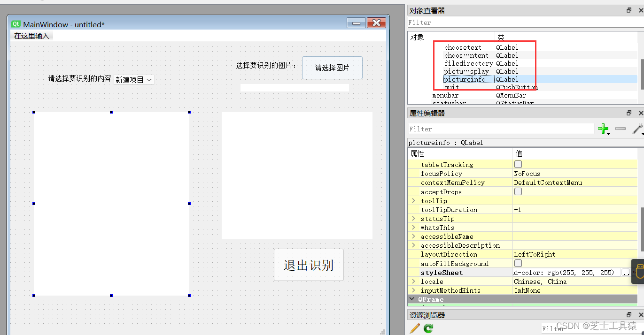This screenshot has width=644, height=335.
Task: Collapse the QFrame property group
Action: pos(412,299)
